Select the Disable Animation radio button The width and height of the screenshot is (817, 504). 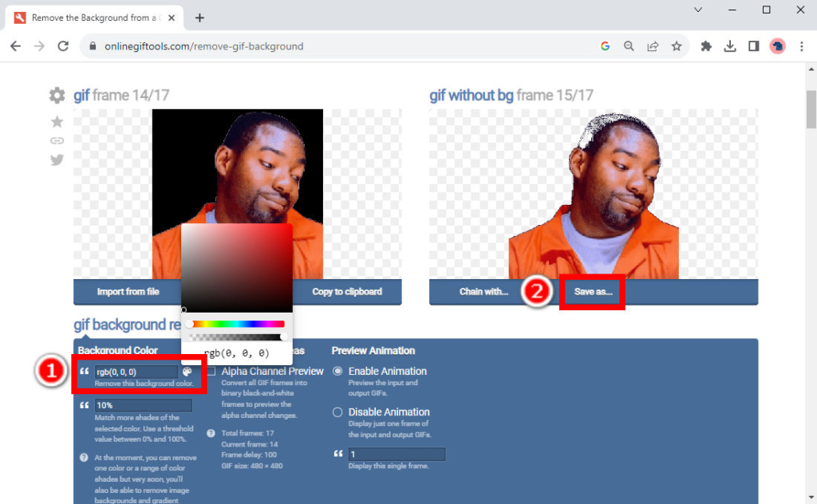(339, 411)
